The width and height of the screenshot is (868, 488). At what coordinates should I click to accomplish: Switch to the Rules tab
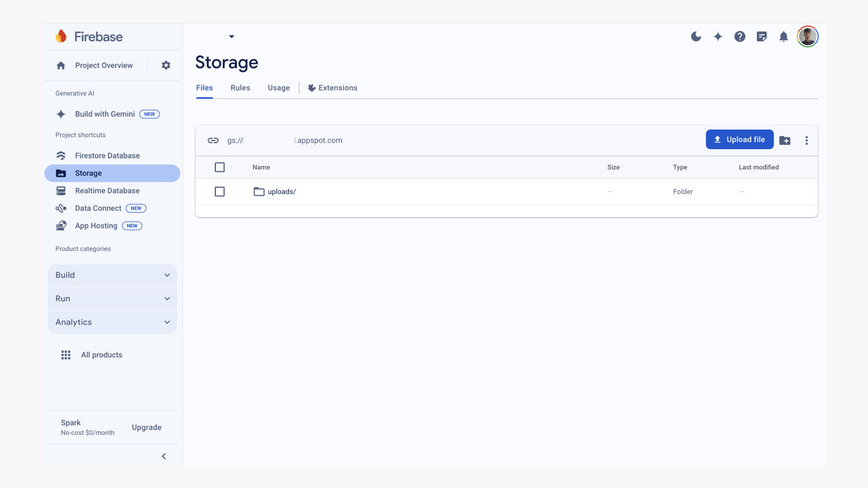tap(240, 87)
